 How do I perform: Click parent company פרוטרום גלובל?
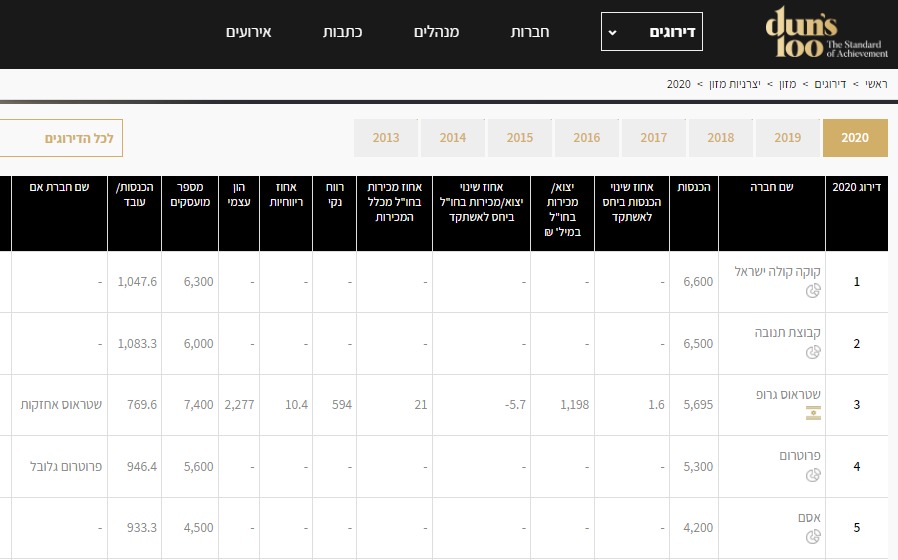tap(66, 467)
